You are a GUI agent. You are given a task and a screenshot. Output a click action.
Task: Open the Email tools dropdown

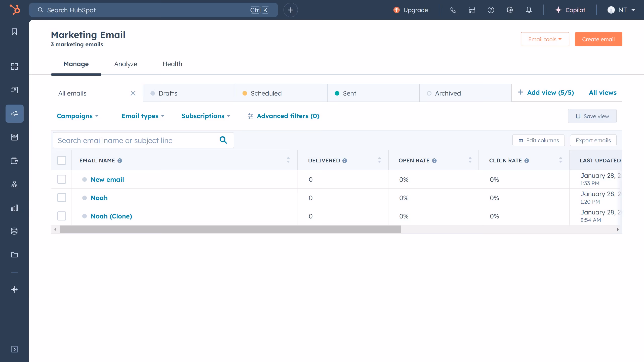(x=545, y=39)
